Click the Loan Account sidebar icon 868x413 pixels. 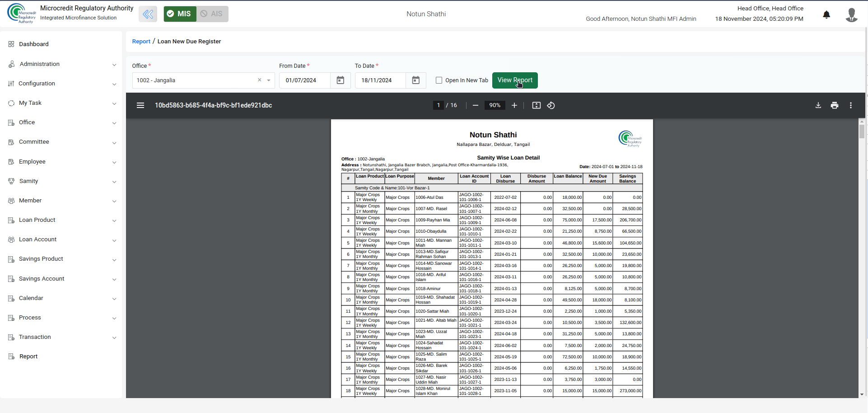11,239
